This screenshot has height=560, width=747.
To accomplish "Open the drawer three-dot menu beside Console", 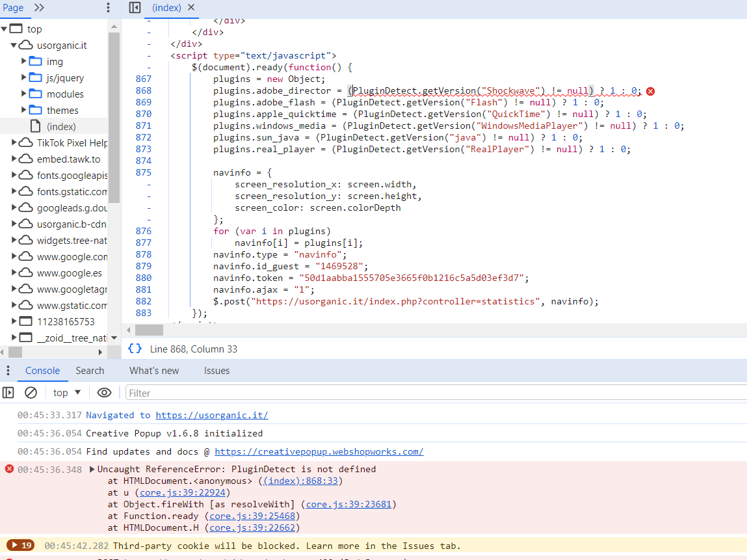I will coord(8,371).
